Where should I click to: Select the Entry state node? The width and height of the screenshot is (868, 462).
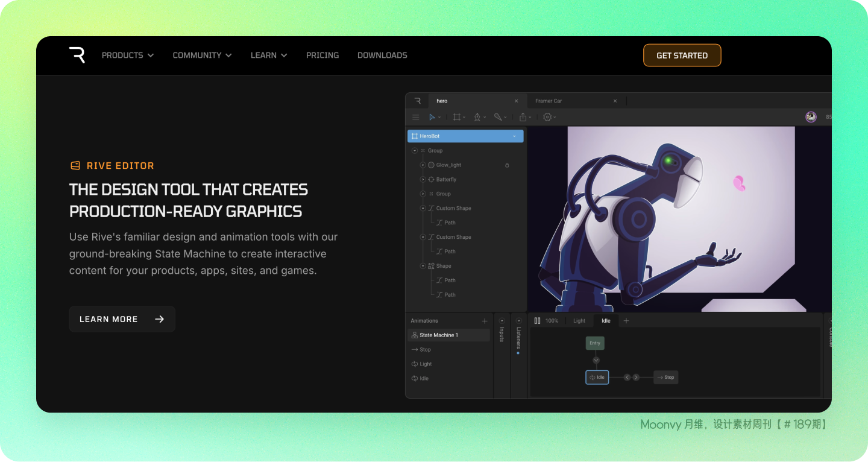coord(595,343)
